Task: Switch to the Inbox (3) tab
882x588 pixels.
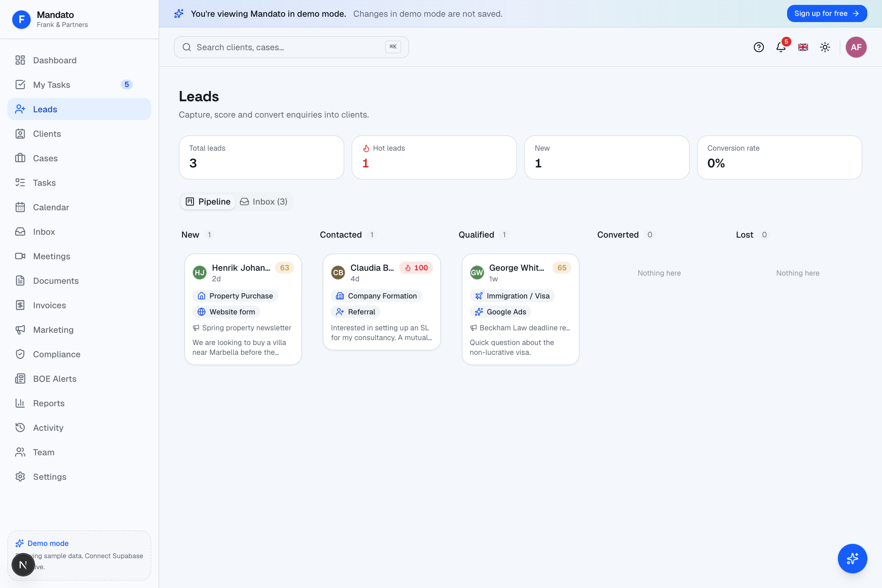Action: point(264,202)
